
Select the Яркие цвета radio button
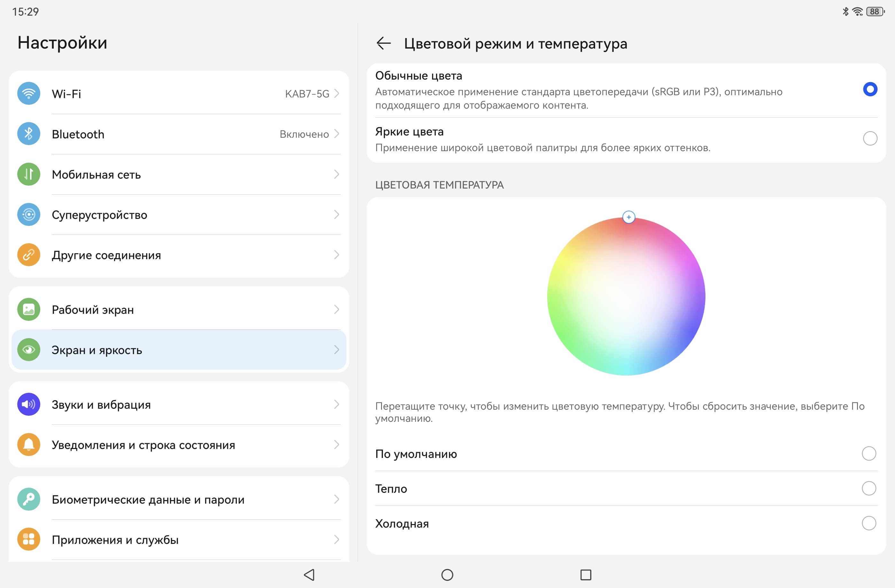(x=870, y=138)
